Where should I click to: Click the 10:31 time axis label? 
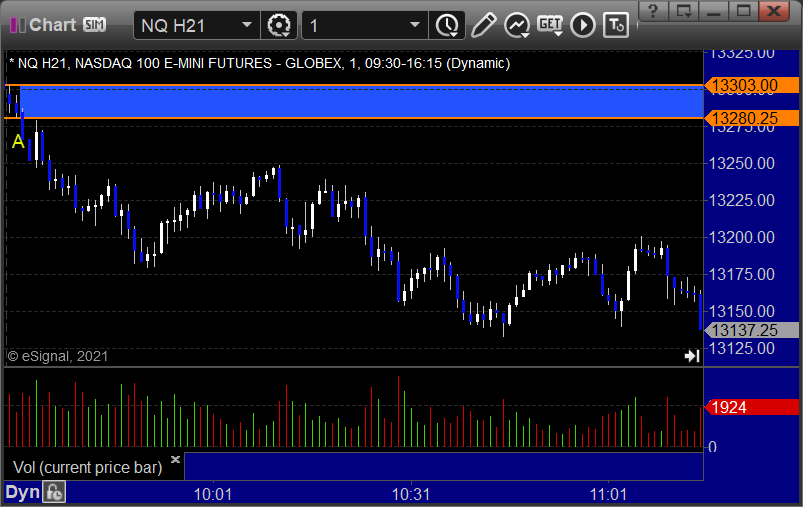[411, 494]
